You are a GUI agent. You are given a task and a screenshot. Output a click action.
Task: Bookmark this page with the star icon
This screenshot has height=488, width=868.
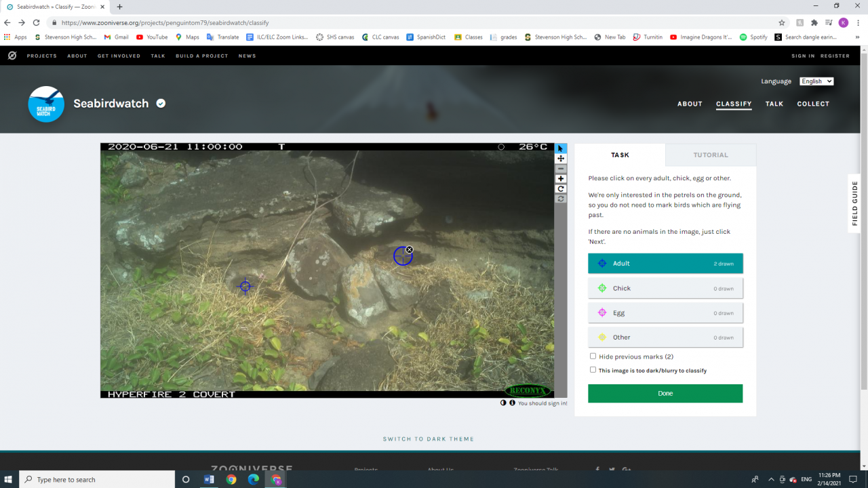[782, 22]
